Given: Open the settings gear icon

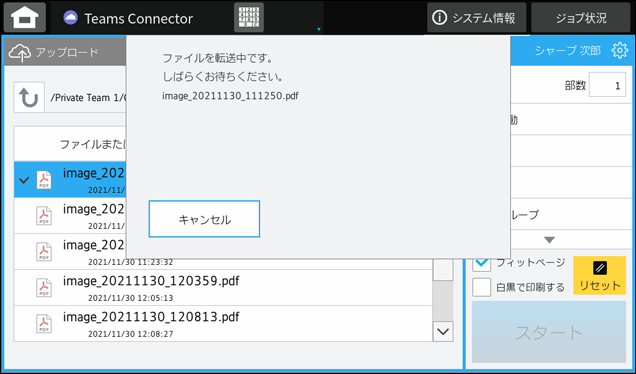Looking at the screenshot, I should point(619,51).
